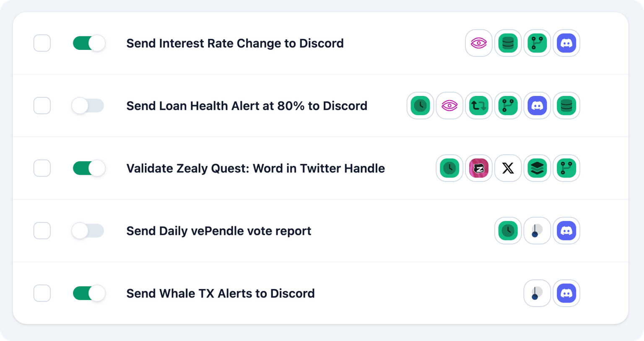Click the Discord icon in Whale TX row
Viewport: 644px width, 341px height.
(x=566, y=293)
